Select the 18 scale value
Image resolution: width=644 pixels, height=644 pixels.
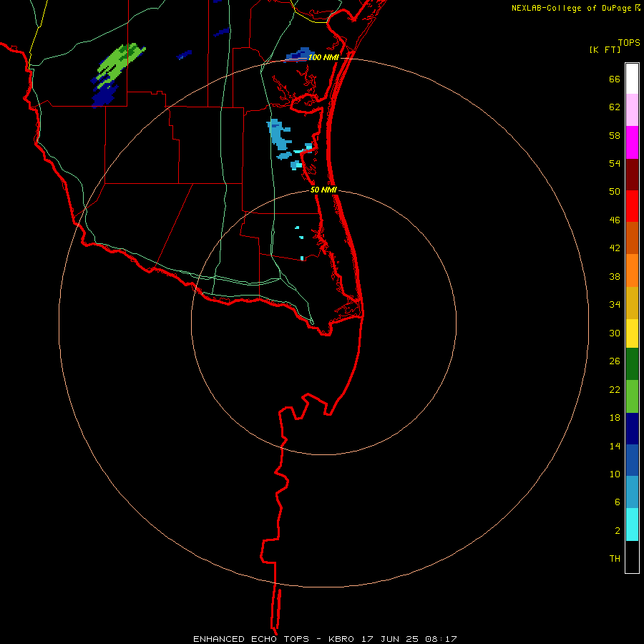(615, 417)
